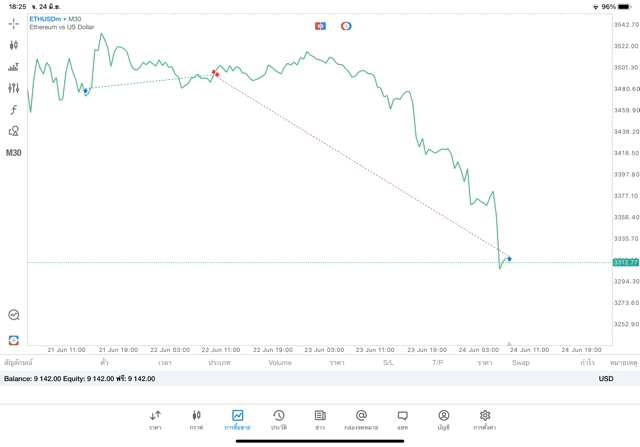Switch to the กราฟ chart tab

(196, 419)
